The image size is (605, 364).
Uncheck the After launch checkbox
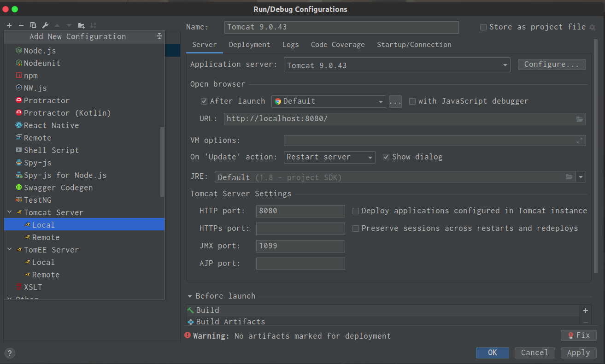[x=204, y=101]
